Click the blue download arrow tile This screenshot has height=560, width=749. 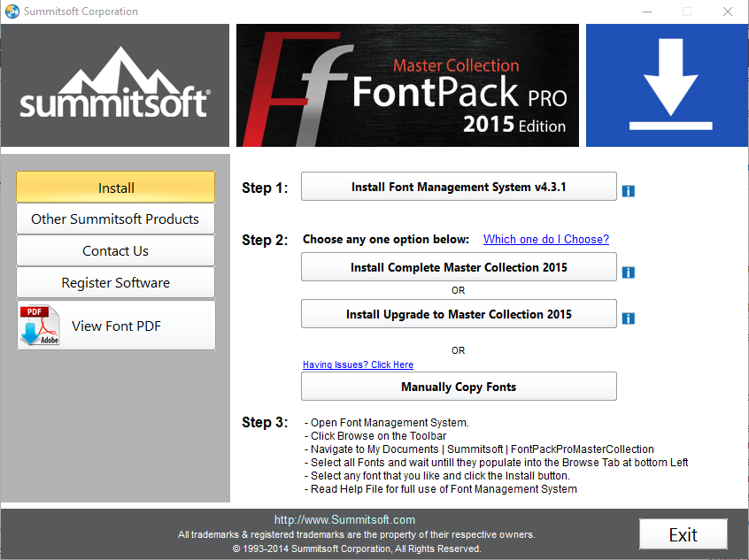(x=667, y=86)
